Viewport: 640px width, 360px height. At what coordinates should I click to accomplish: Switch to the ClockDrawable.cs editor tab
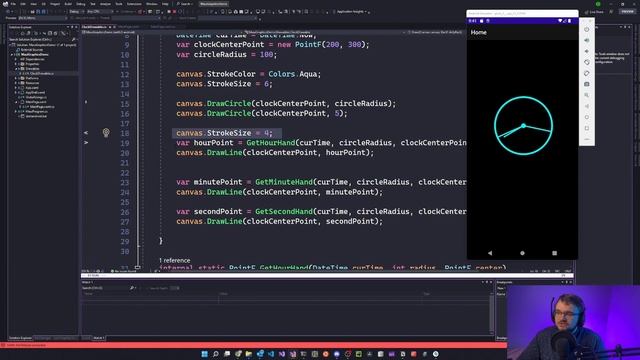coord(94,27)
